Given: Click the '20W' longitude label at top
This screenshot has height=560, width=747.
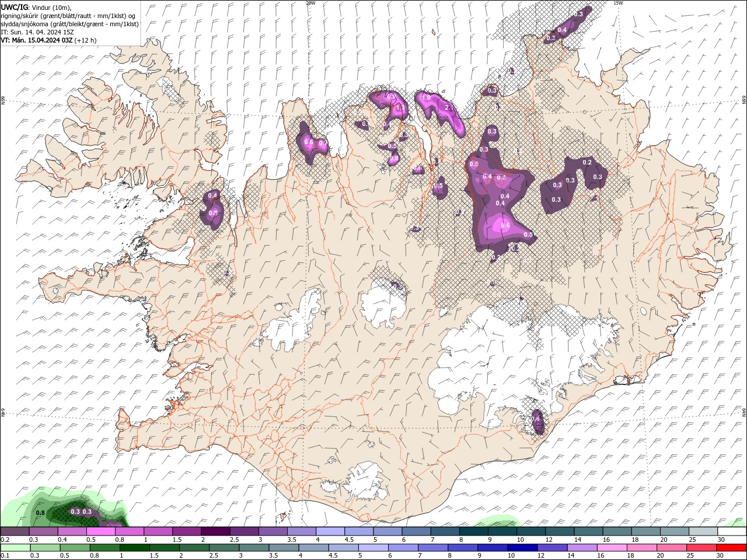Looking at the screenshot, I should pos(310,3).
